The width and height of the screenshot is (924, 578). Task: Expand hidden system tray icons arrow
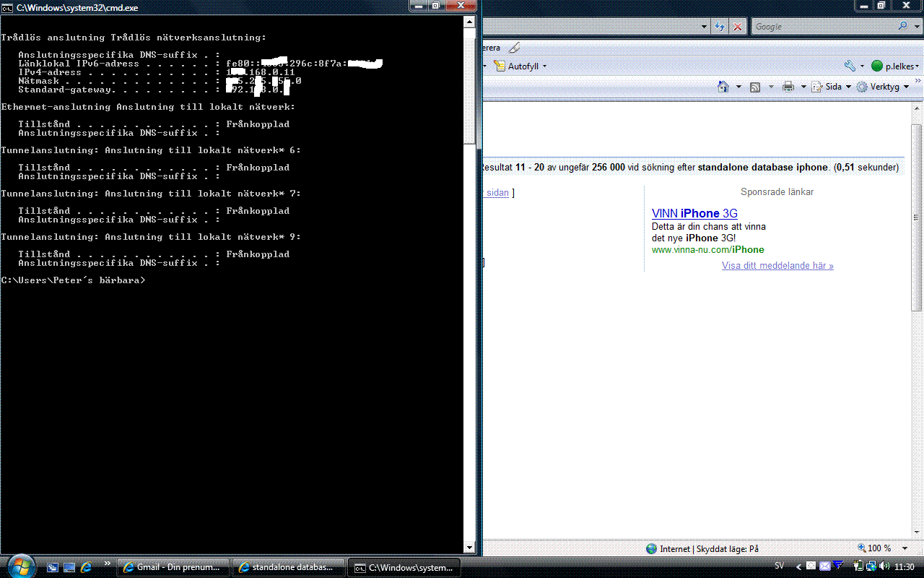click(798, 567)
